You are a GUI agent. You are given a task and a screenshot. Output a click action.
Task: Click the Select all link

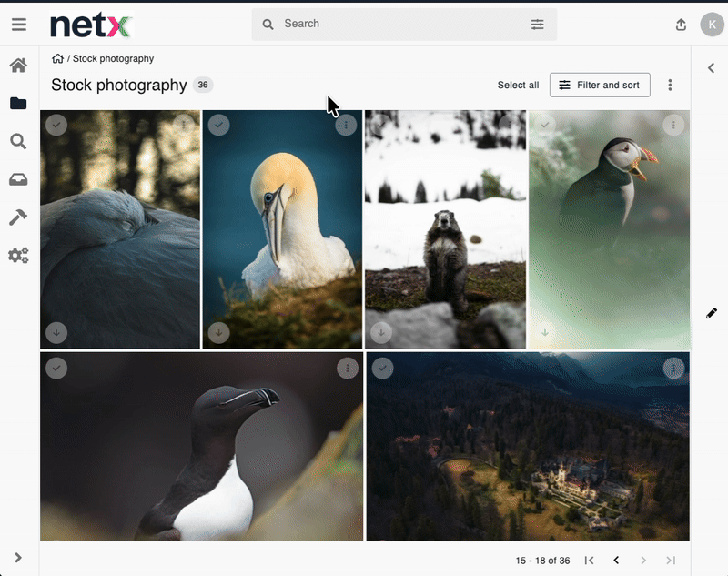pos(518,85)
